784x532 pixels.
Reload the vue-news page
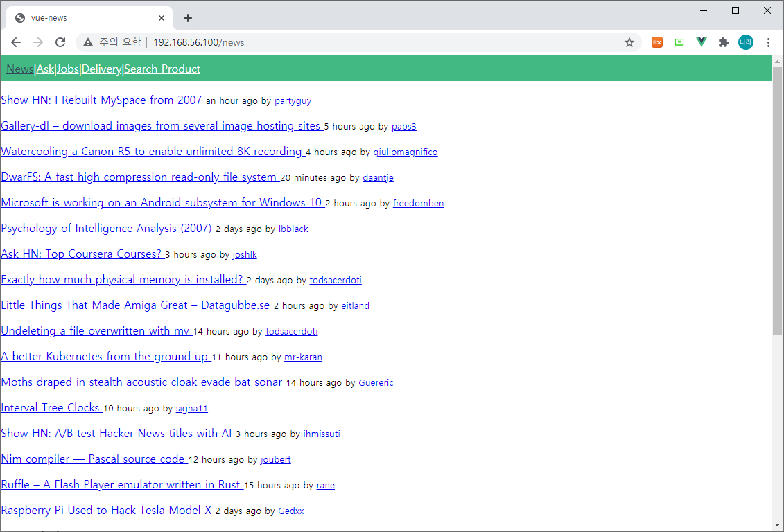click(x=60, y=42)
